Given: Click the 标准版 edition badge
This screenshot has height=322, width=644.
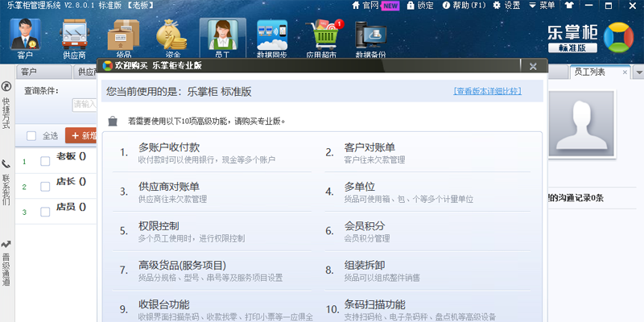Looking at the screenshot, I should (572, 47).
